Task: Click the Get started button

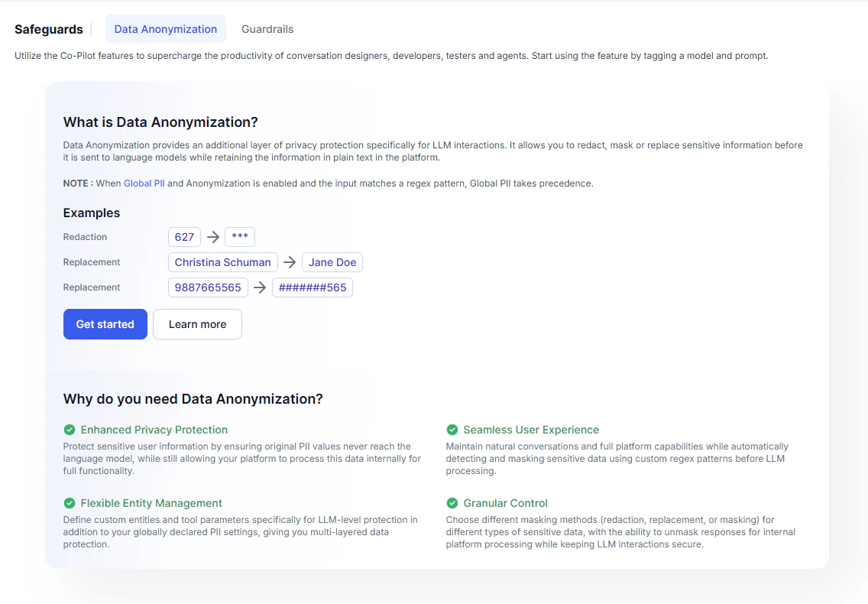Action: (x=105, y=324)
